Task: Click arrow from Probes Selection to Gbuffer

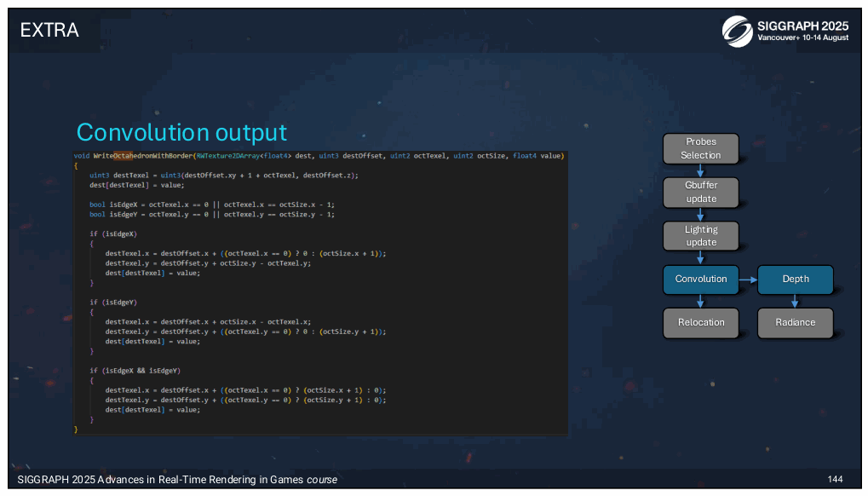Action: point(700,170)
